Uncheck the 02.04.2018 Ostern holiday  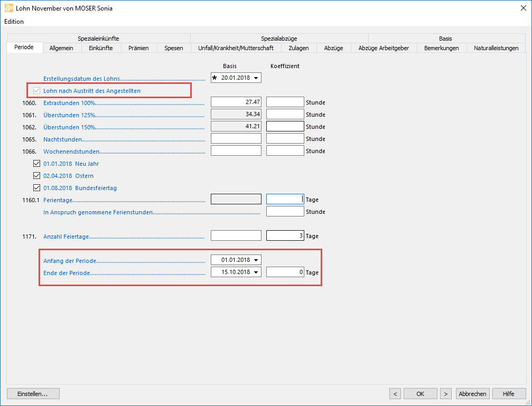(x=36, y=176)
